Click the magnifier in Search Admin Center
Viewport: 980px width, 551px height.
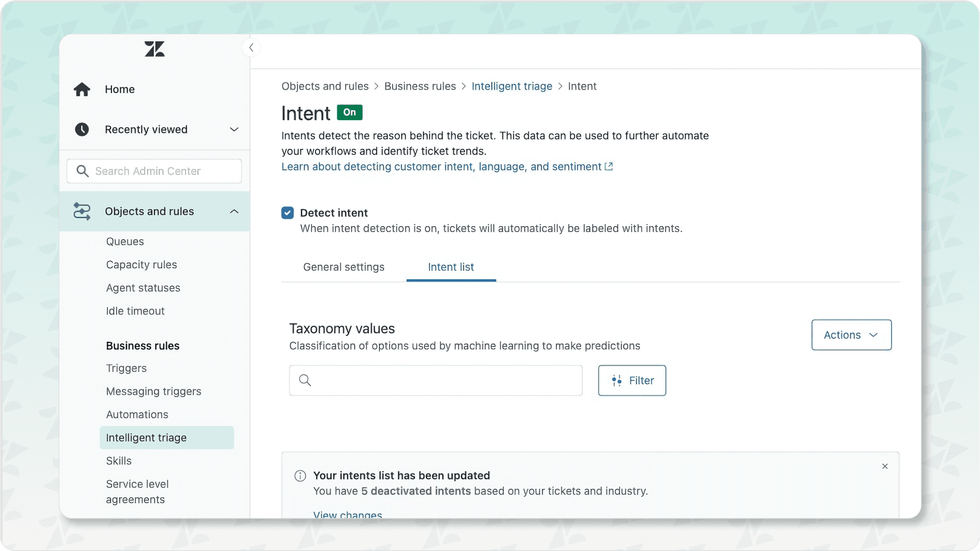(83, 171)
